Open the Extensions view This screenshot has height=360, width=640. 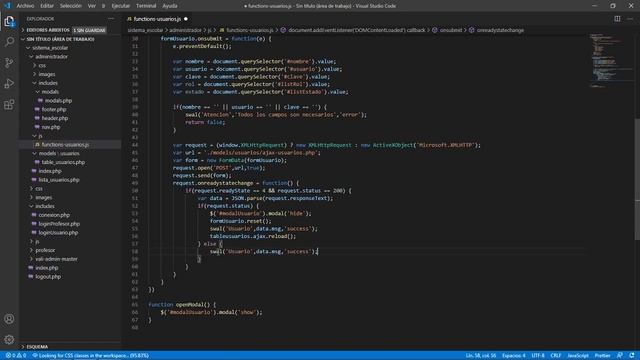pos(9,104)
